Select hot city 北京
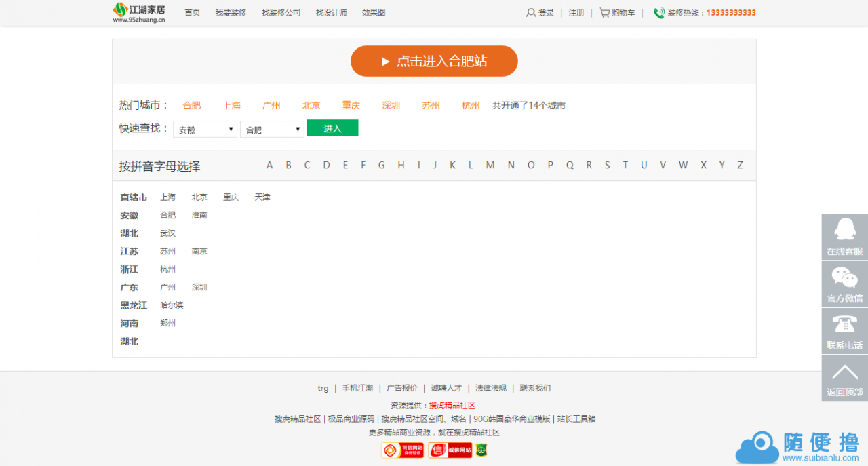868x466 pixels. pos(311,105)
